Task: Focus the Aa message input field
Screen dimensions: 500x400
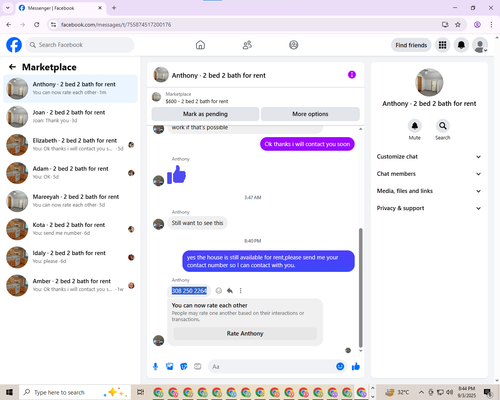Action: [x=272, y=367]
